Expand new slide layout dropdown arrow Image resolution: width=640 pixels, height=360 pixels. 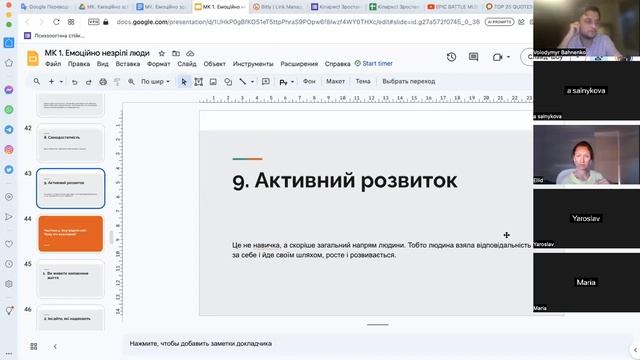pos(61,82)
